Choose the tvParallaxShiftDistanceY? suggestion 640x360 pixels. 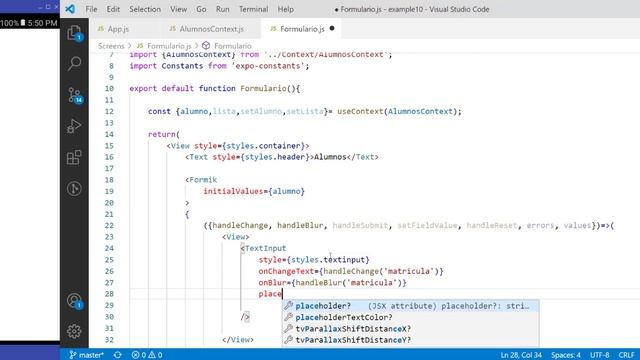click(410, 340)
